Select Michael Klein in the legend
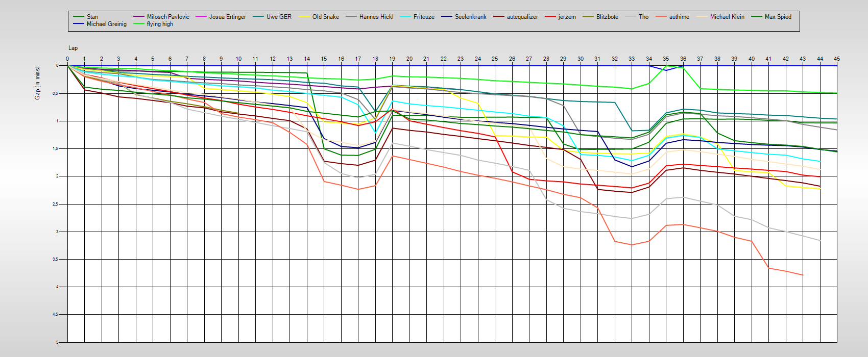Image resolution: width=868 pixels, height=357 pixels. point(727,17)
